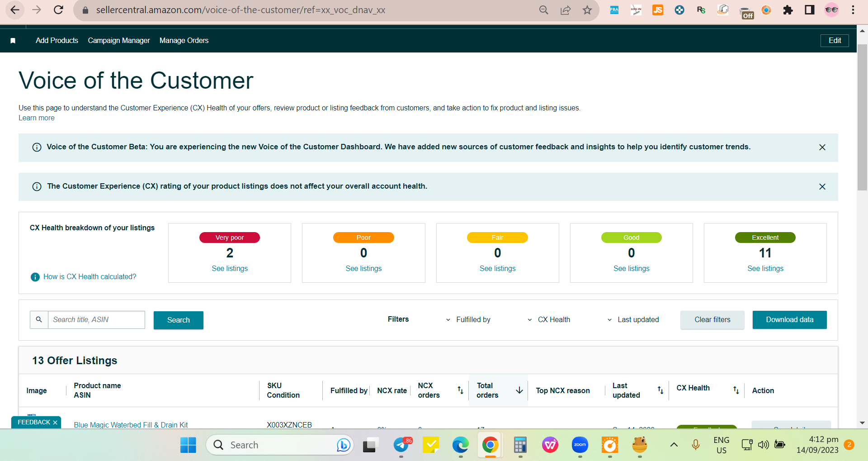Click the search magnifier icon in the listings filter

[39, 319]
